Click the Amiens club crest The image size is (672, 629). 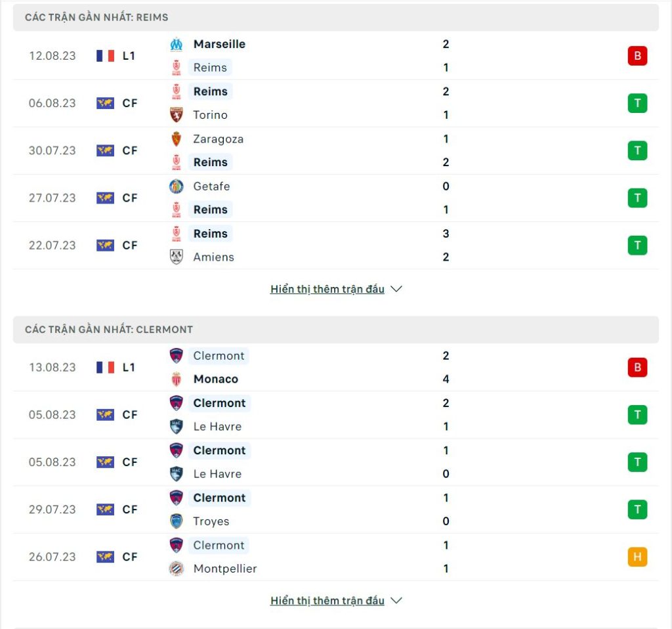point(176,257)
